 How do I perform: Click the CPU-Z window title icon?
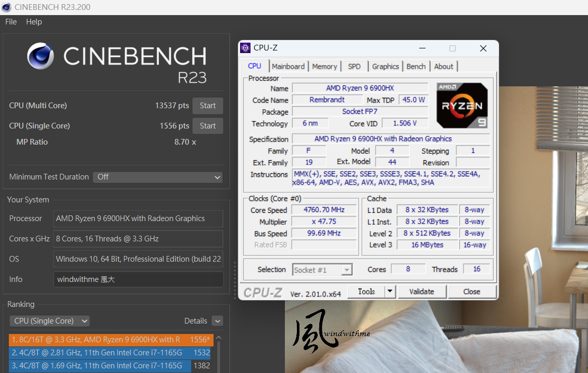[x=245, y=48]
